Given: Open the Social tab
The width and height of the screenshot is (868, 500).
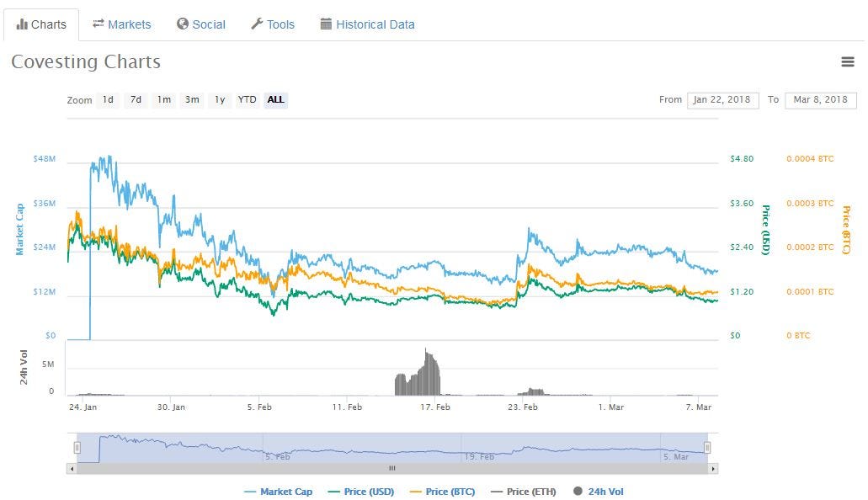Looking at the screenshot, I should (x=201, y=24).
